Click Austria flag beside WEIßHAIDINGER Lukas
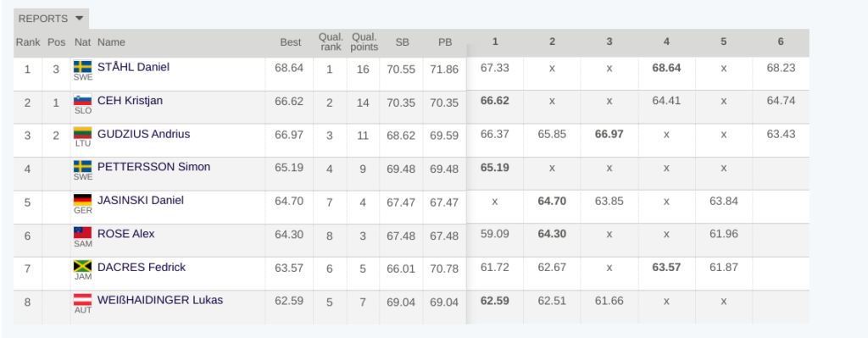The height and width of the screenshot is (338, 868). [82, 301]
